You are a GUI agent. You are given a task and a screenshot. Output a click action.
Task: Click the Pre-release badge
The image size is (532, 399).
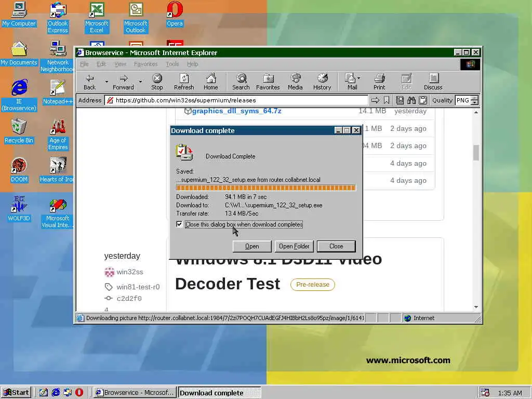[312, 285]
